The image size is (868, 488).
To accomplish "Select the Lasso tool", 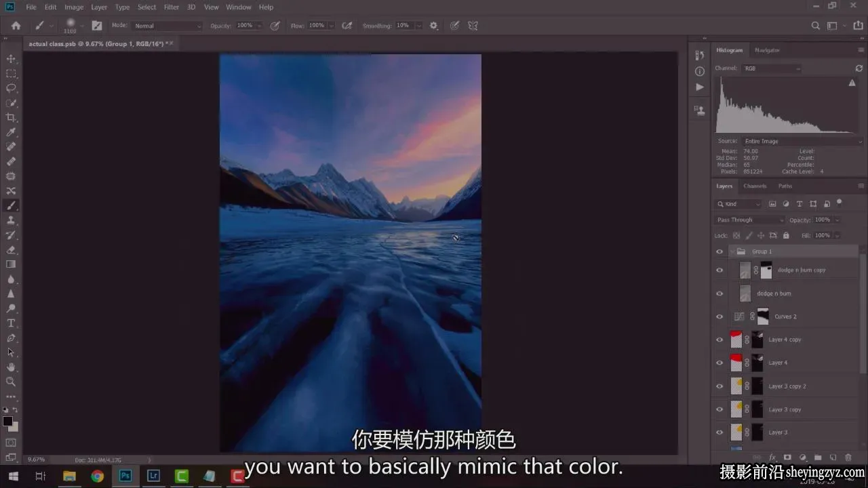I will pos(11,88).
